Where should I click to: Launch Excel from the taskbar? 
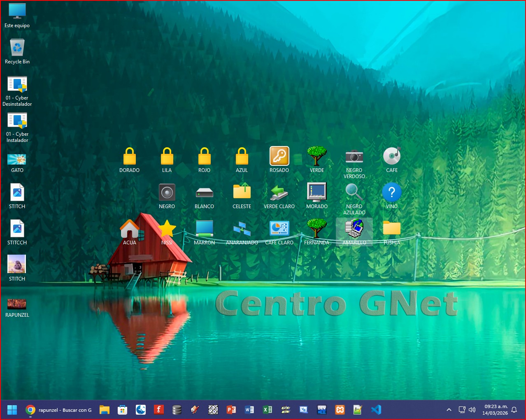click(268, 410)
